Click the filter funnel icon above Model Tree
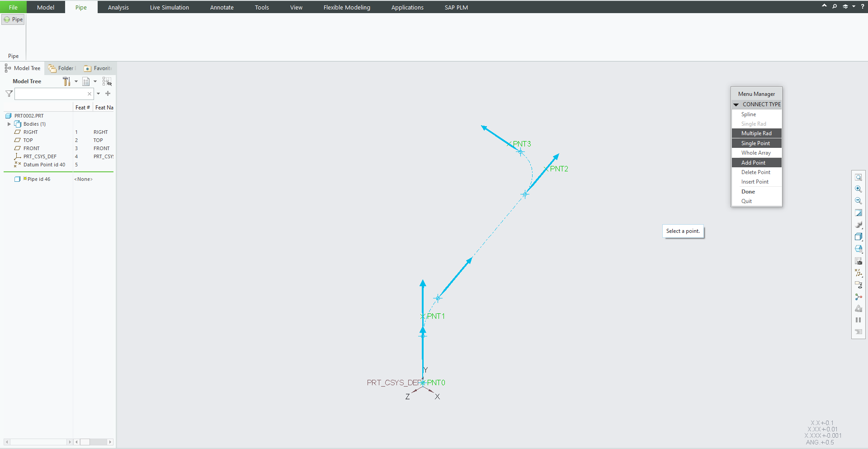This screenshot has height=449, width=868. tap(9, 94)
